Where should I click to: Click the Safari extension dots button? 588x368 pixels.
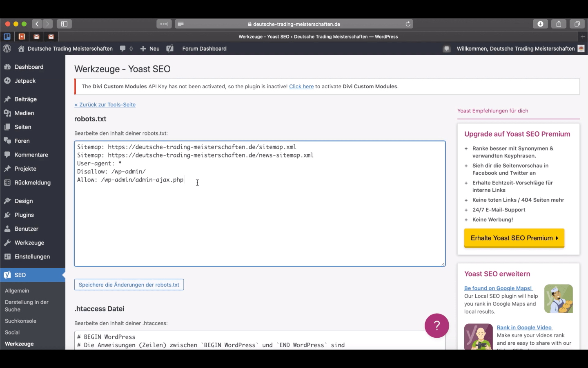[164, 24]
